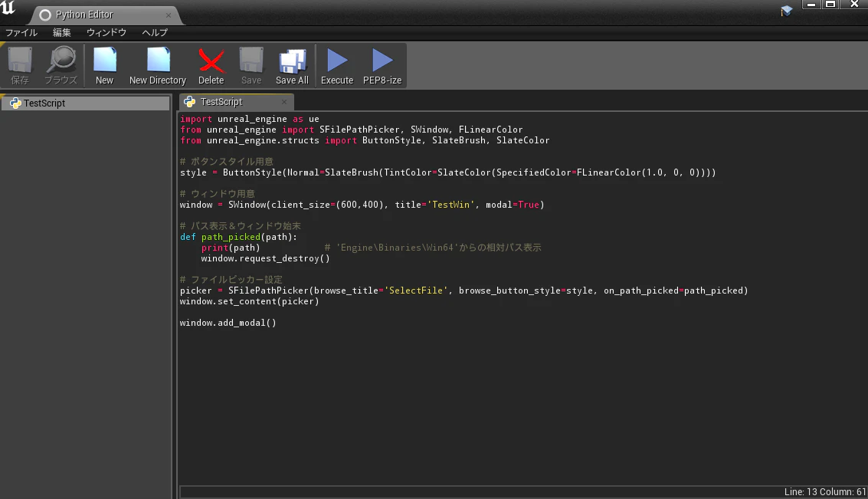The width and height of the screenshot is (868, 499).
Task: Click the 'def path_picked(path):' line
Action: (238, 237)
